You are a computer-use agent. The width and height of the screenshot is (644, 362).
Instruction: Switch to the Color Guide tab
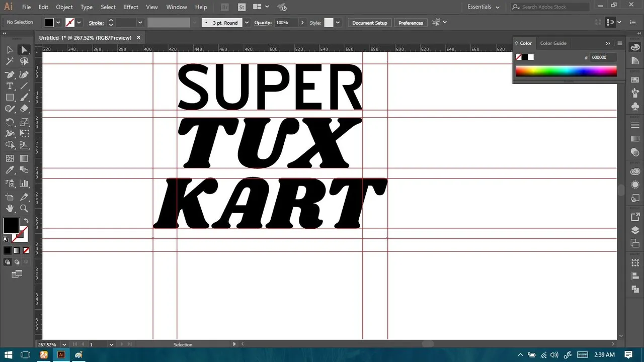pyautogui.click(x=553, y=43)
